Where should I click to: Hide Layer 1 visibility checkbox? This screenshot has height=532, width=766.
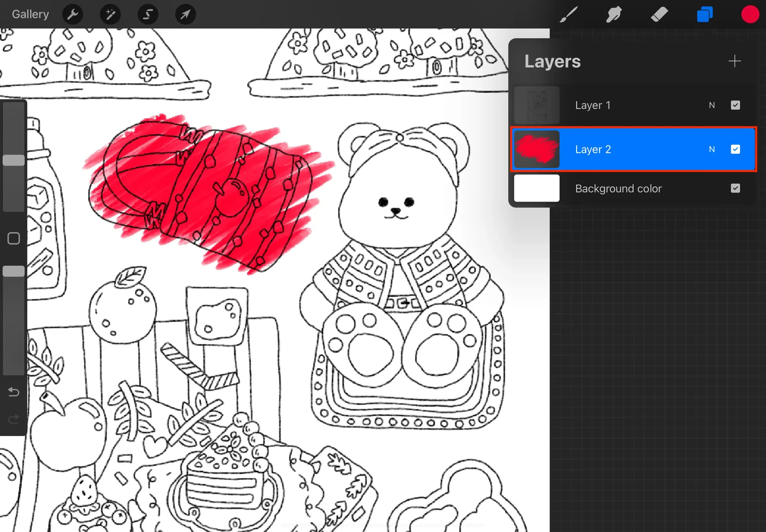coord(735,105)
